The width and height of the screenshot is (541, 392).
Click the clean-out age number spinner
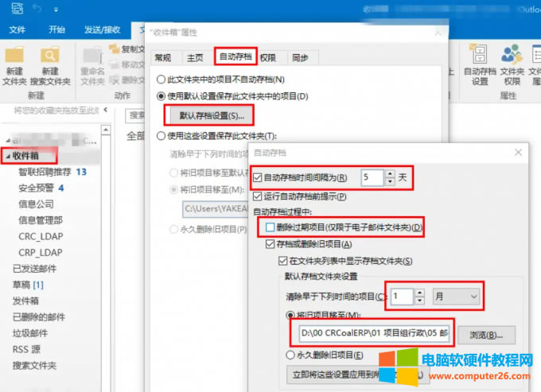click(x=403, y=297)
